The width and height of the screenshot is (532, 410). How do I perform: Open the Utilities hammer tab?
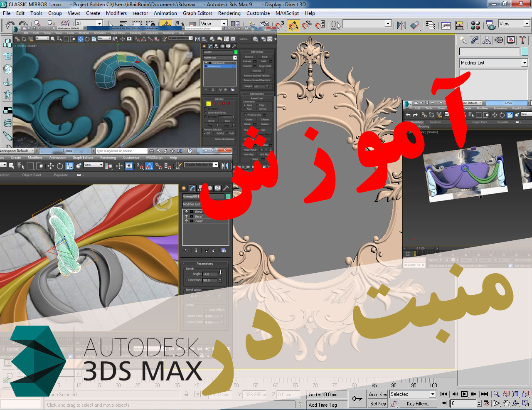pyautogui.click(x=522, y=40)
